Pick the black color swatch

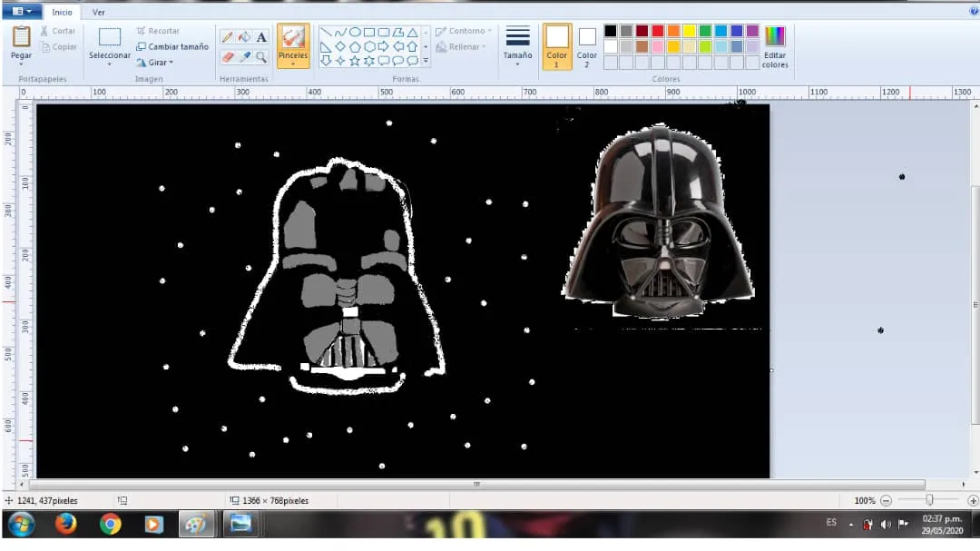pos(611,31)
